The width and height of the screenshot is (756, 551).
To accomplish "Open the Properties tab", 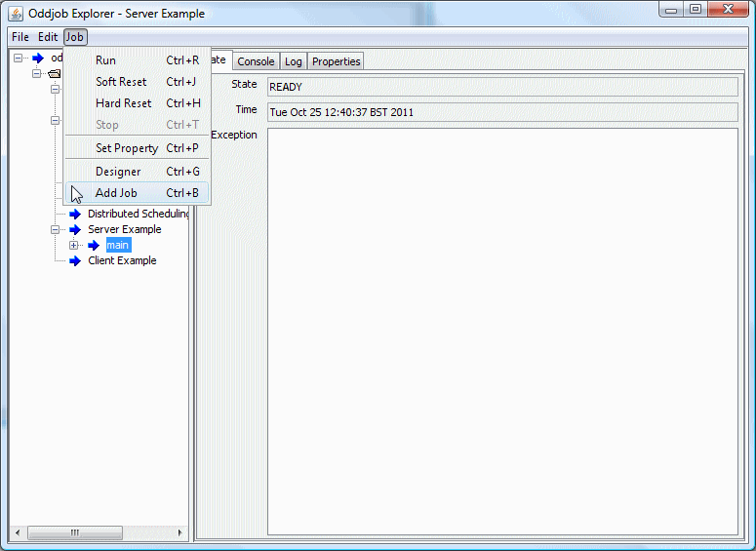I will tap(336, 61).
